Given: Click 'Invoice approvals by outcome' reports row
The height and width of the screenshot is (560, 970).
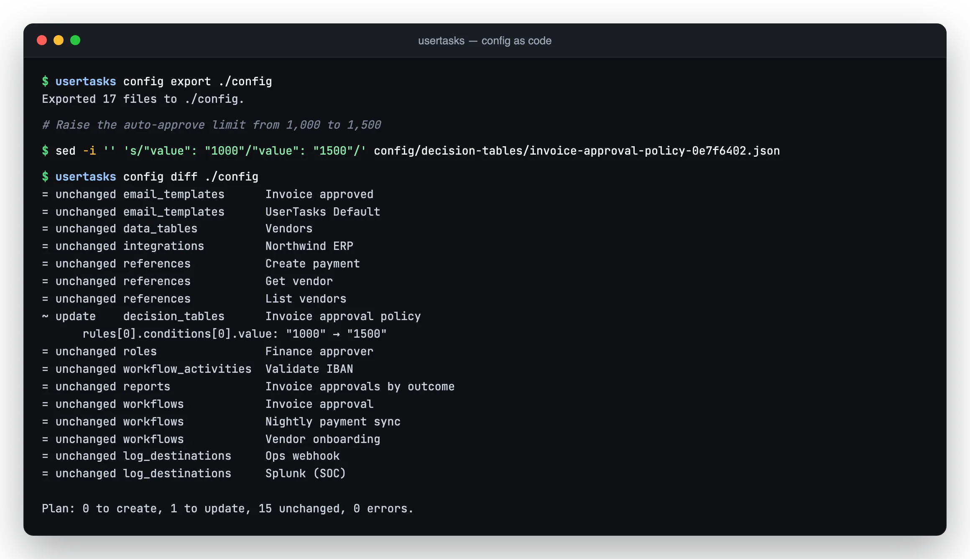Looking at the screenshot, I should [248, 386].
